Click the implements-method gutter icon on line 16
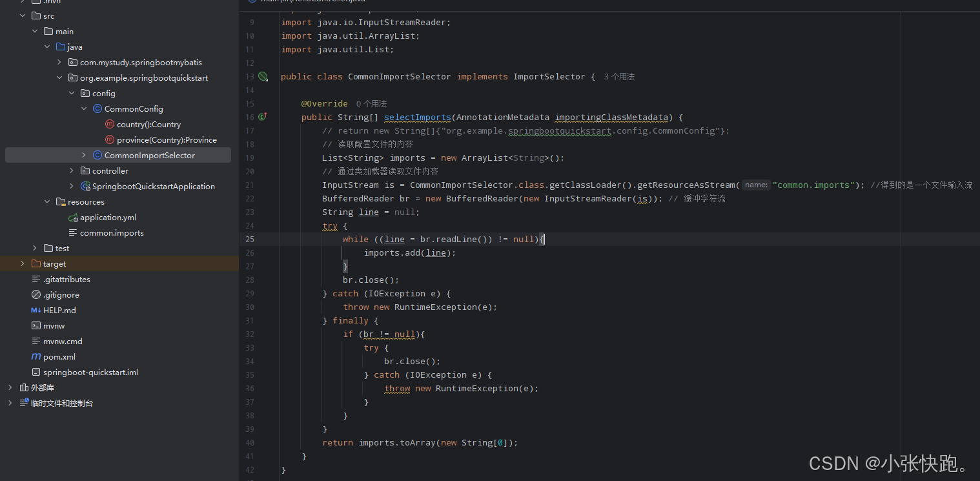This screenshot has width=980, height=481. click(262, 117)
